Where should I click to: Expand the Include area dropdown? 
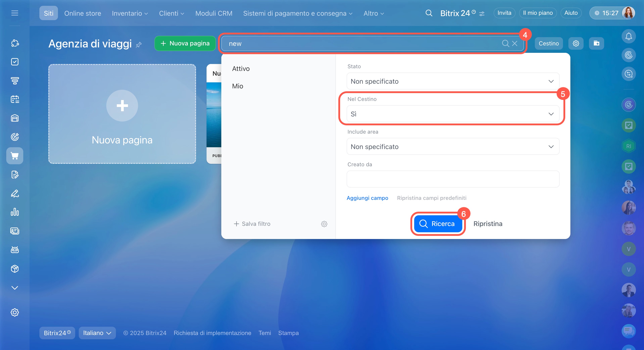[x=453, y=147]
